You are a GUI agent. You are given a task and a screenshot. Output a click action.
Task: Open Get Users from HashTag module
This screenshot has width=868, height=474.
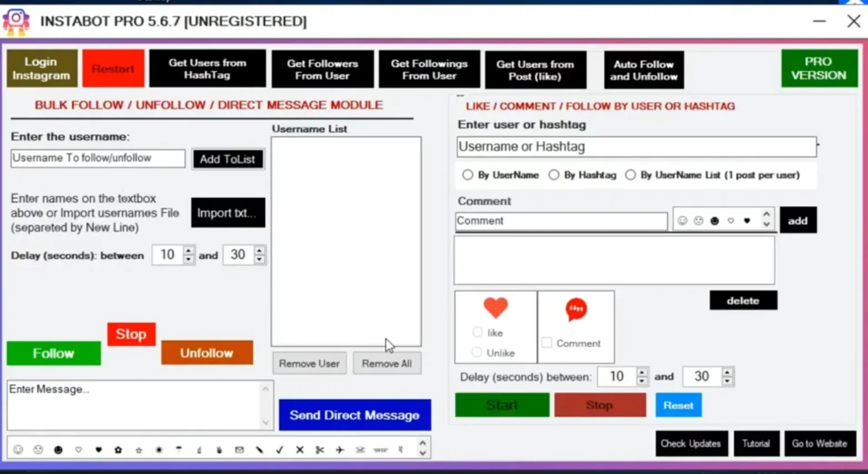[x=208, y=69]
